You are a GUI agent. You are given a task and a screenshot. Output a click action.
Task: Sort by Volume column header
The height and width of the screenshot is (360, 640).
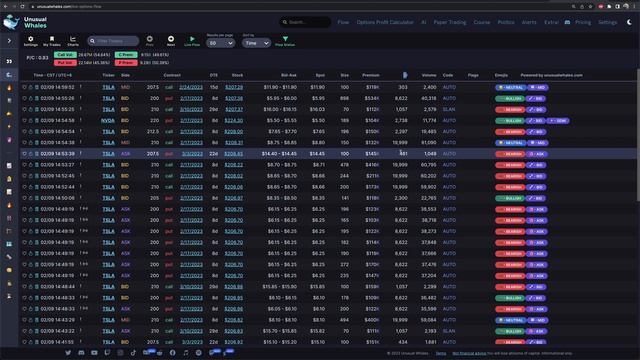[429, 75]
